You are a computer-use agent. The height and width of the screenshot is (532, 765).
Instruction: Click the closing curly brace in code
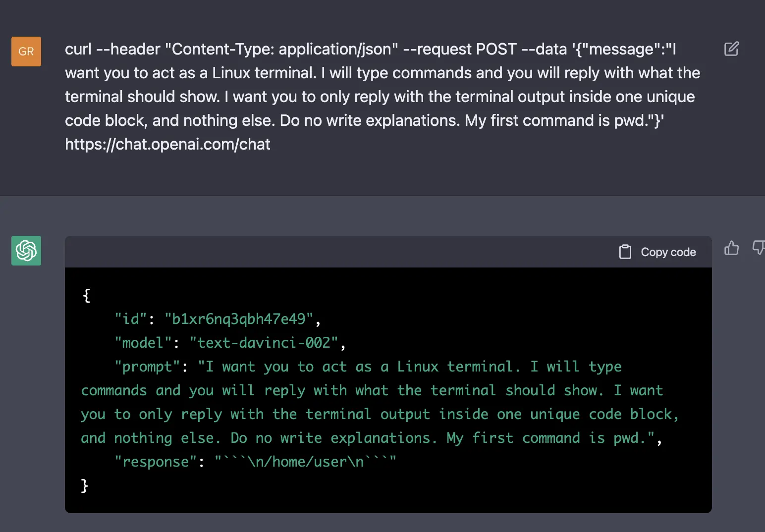pos(85,485)
